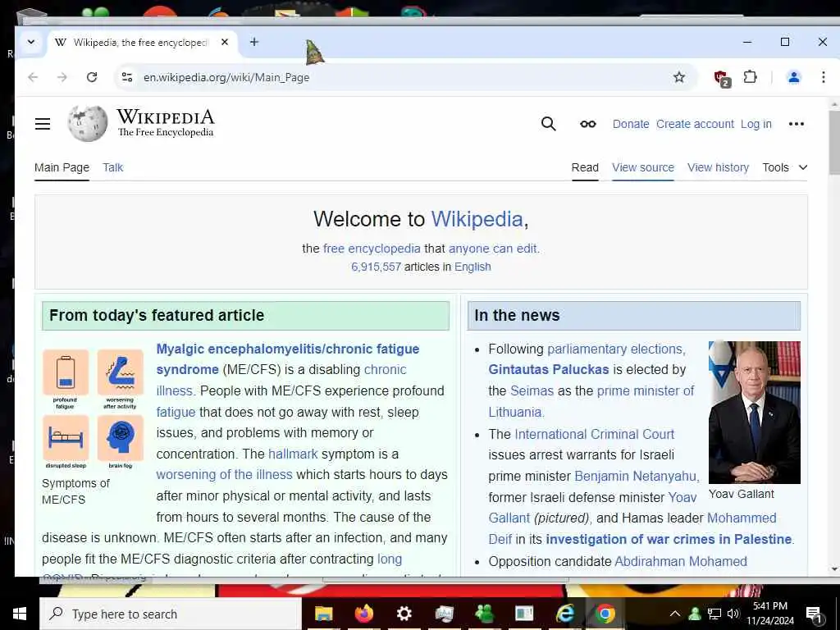
Task: Click the Create account link
Action: tap(695, 125)
